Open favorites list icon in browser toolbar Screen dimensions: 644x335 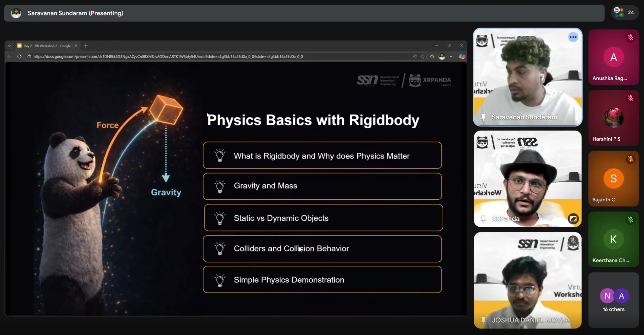tap(432, 56)
